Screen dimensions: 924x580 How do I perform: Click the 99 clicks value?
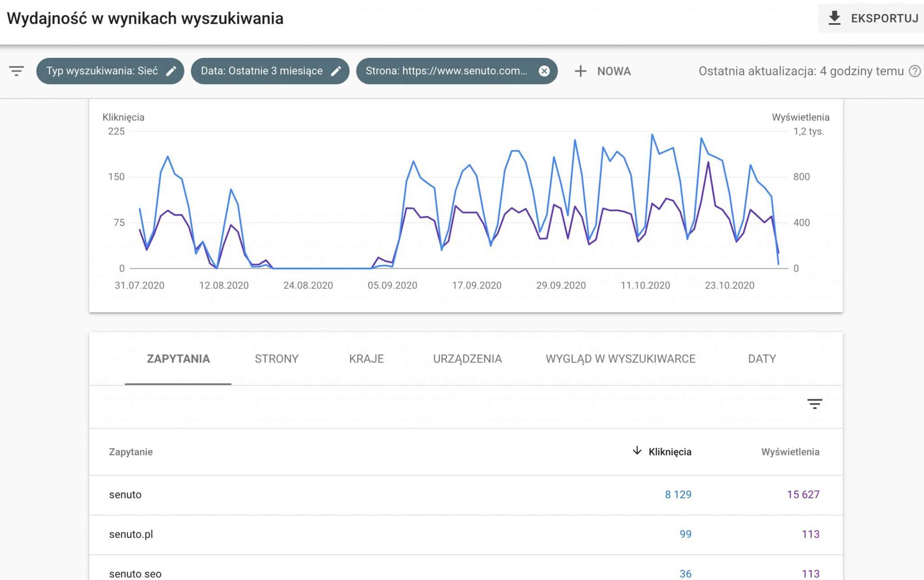point(685,534)
